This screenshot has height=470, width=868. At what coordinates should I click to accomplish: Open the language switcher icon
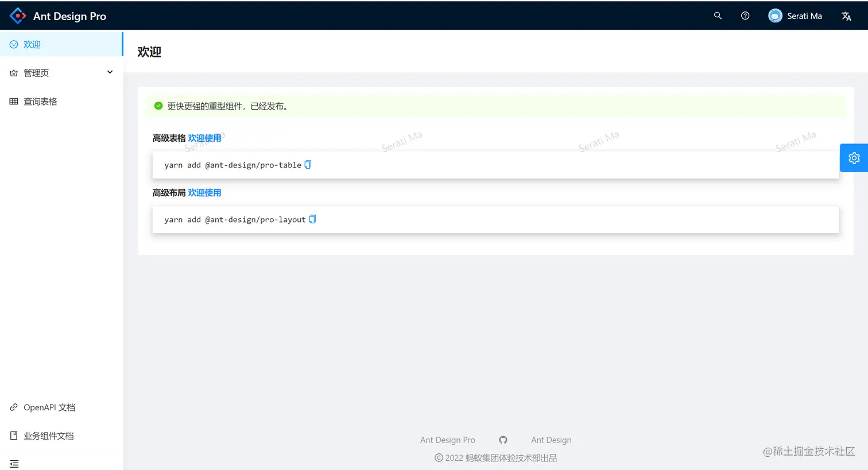(x=846, y=16)
